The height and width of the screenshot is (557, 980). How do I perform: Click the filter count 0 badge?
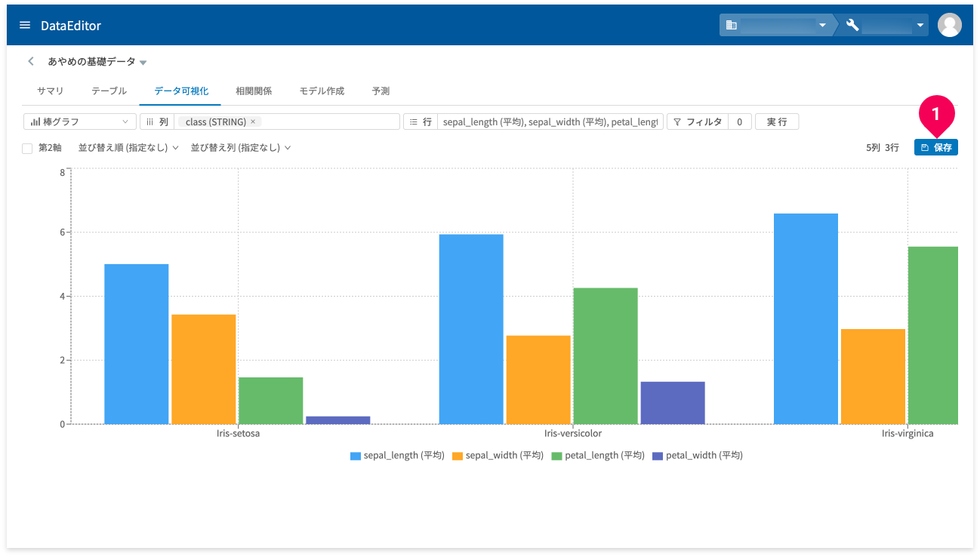740,122
